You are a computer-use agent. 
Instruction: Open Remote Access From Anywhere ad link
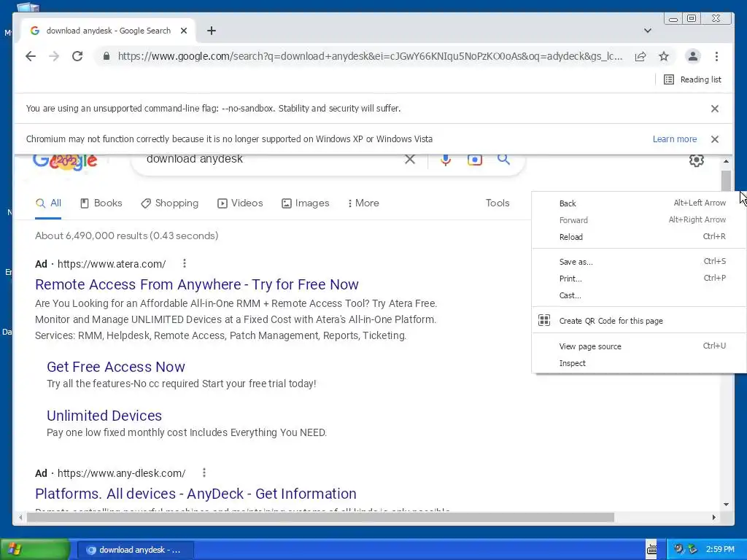[197, 284]
